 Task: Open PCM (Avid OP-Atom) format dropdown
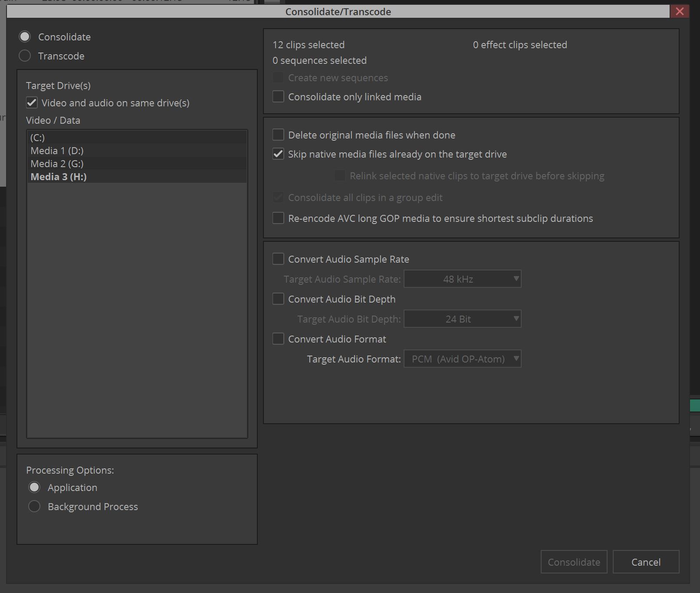[462, 359]
